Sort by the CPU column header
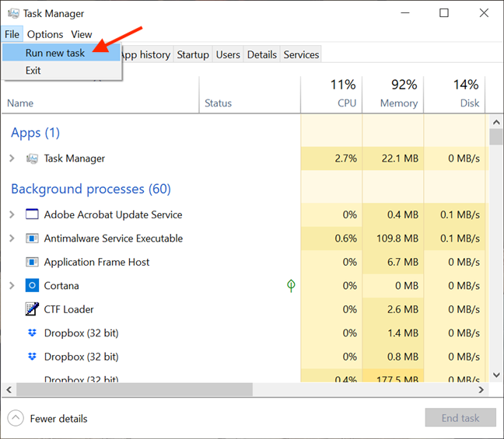This screenshot has height=439, width=504. 331,95
